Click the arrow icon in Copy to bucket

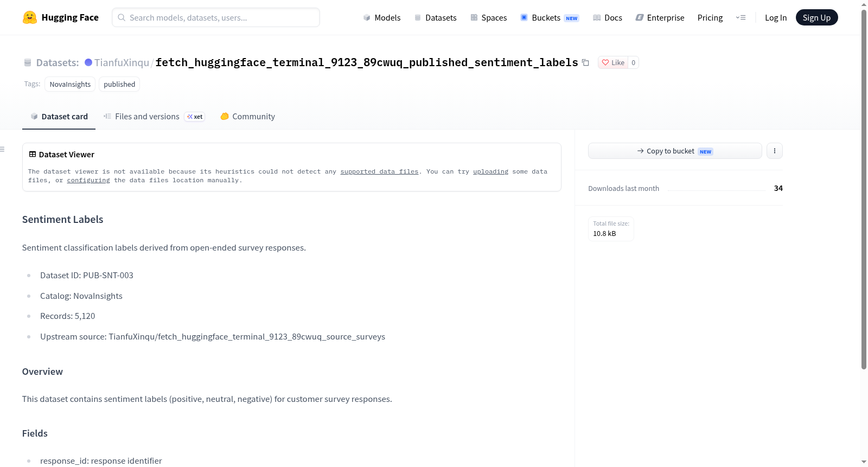[641, 151]
